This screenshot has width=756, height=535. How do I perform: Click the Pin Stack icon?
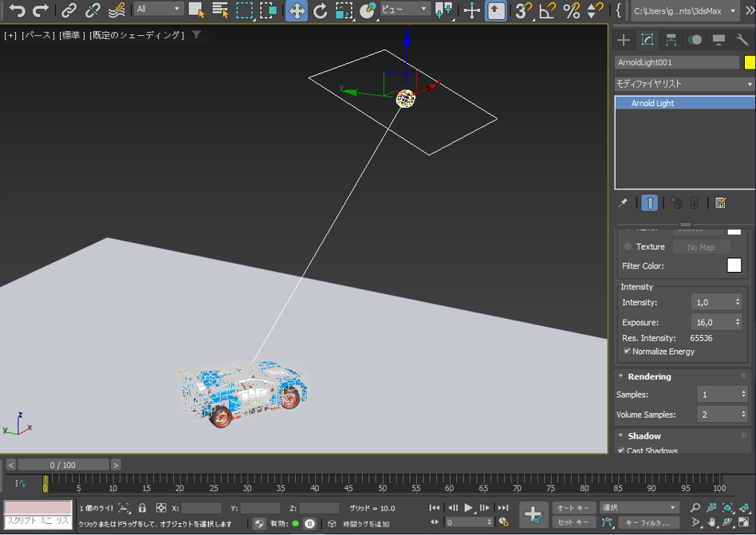(624, 203)
